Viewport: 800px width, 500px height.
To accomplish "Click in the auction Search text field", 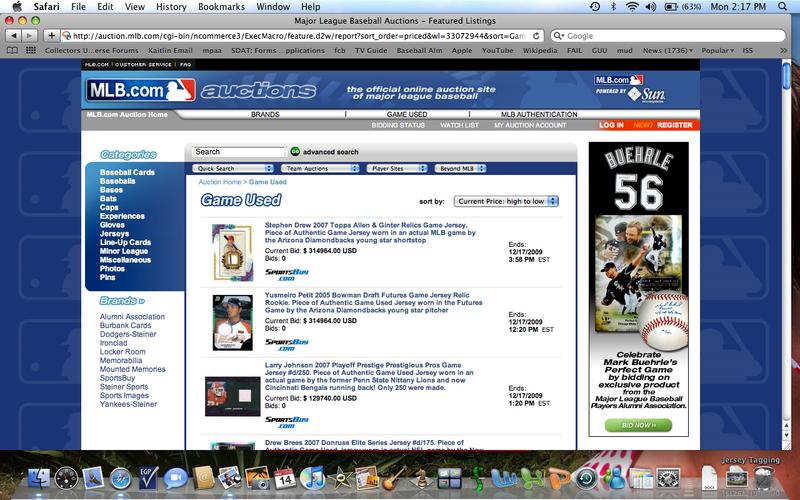I will pyautogui.click(x=239, y=152).
